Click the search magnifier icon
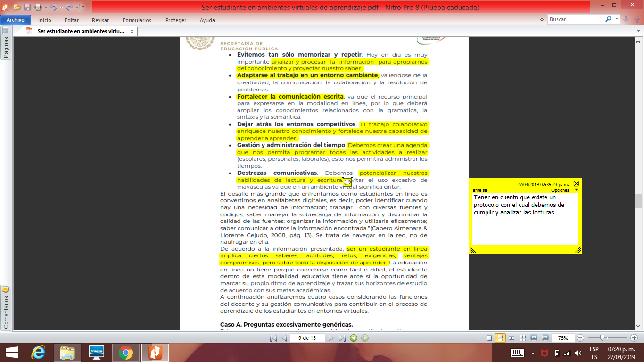This screenshot has height=362, width=644. 608,19
